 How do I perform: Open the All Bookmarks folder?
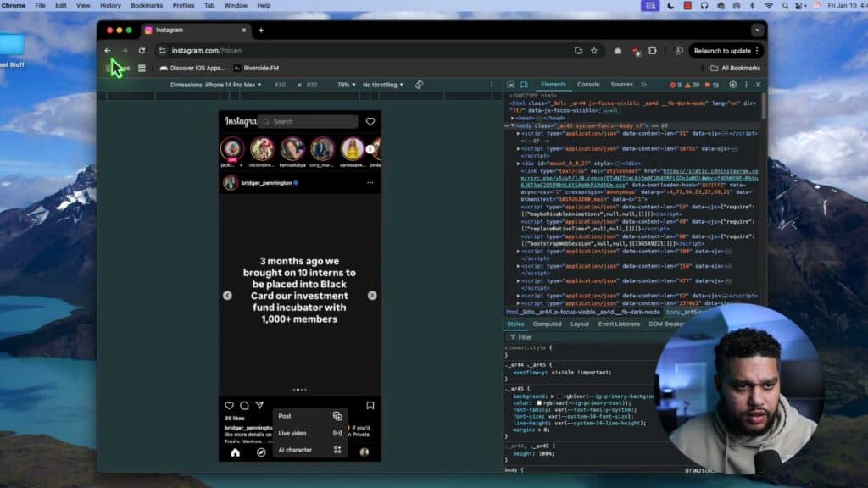click(x=735, y=68)
